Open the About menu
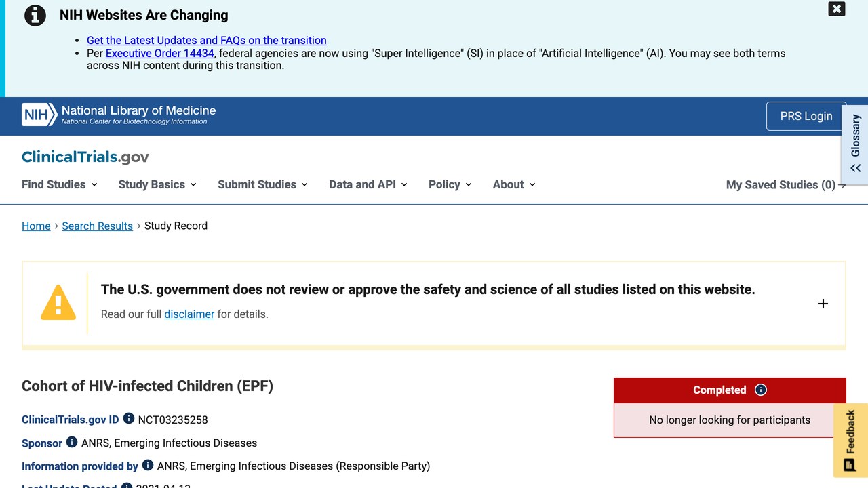Image resolution: width=868 pixels, height=488 pixels. (514, 184)
